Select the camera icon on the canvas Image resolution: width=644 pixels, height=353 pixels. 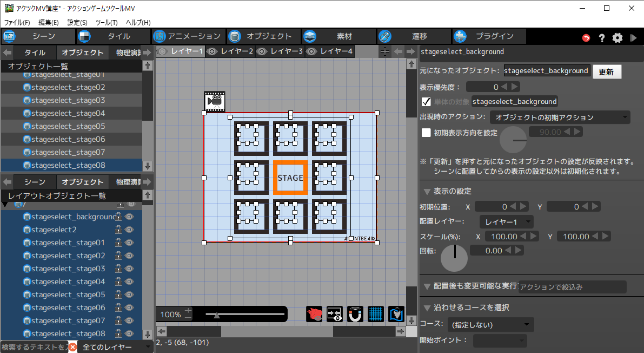(x=215, y=101)
